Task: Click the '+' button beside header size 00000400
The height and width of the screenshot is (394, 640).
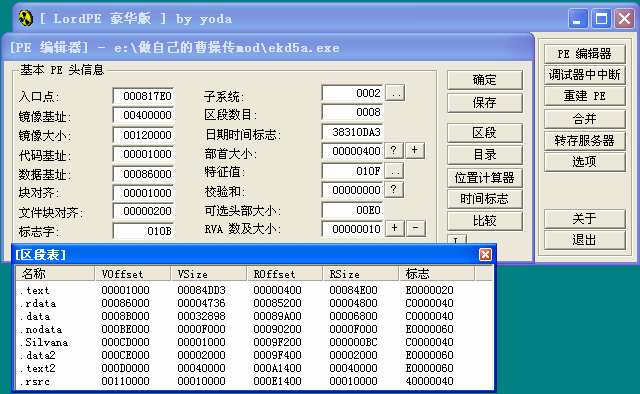Action: (x=415, y=150)
